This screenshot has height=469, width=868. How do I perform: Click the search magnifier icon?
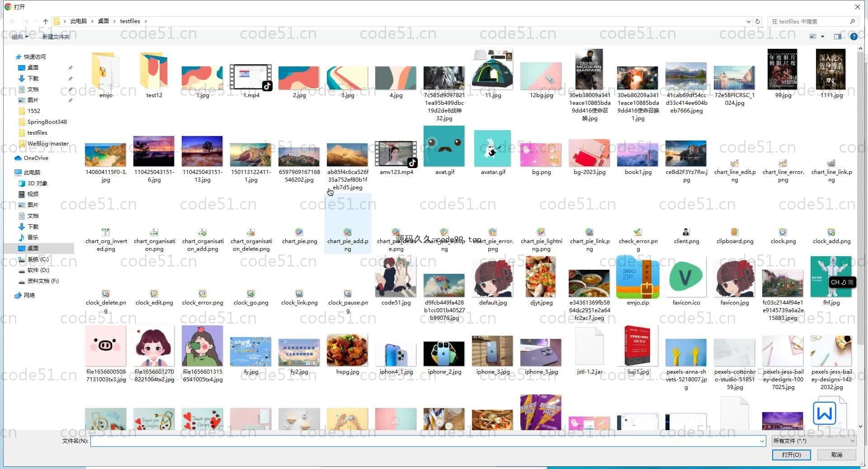tap(852, 21)
